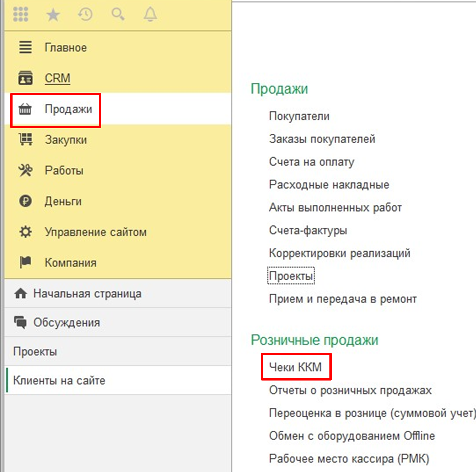Open the Главное section
This screenshot has height=472, width=476.
coord(66,48)
